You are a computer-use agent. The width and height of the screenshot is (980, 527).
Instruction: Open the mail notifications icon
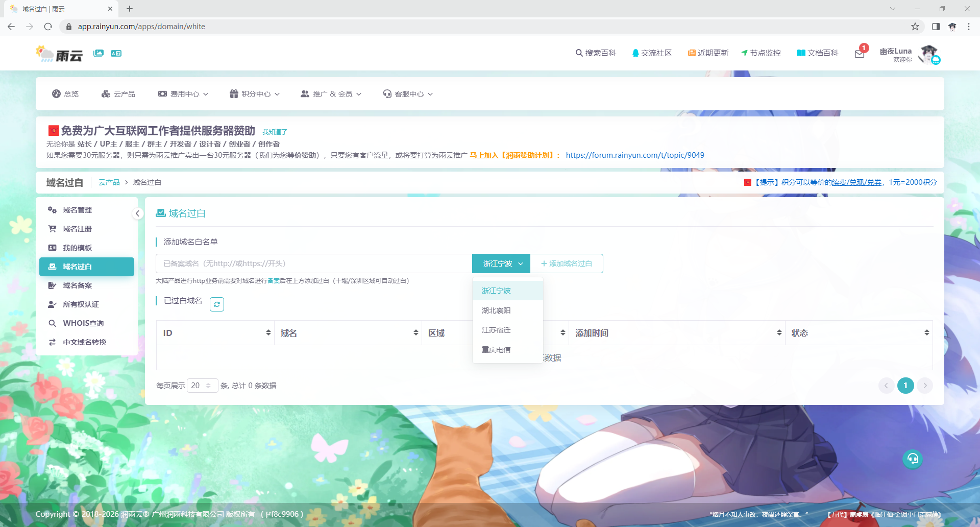coord(860,54)
